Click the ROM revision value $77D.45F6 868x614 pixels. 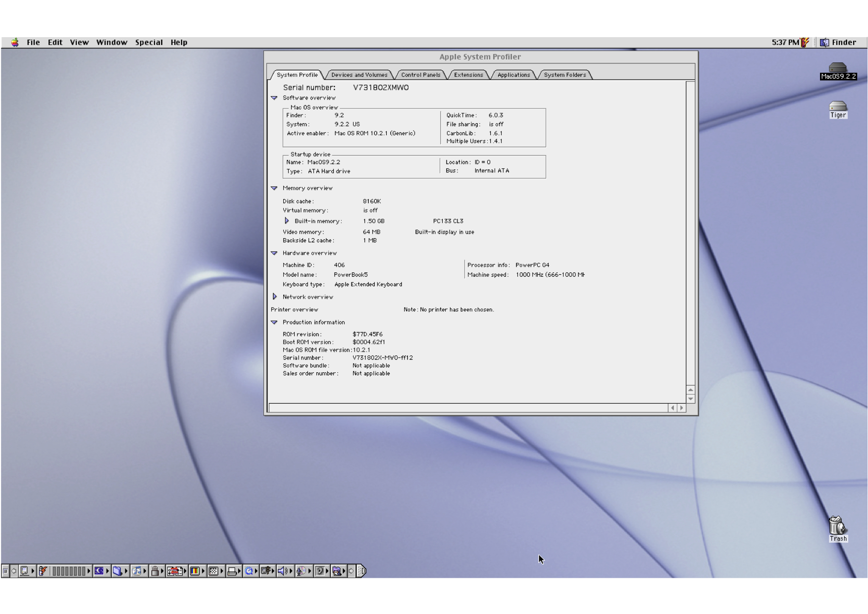(367, 334)
